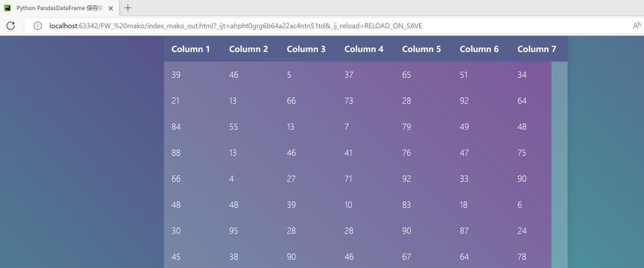Click the Column 5 header
644x268 pixels.
(421, 49)
